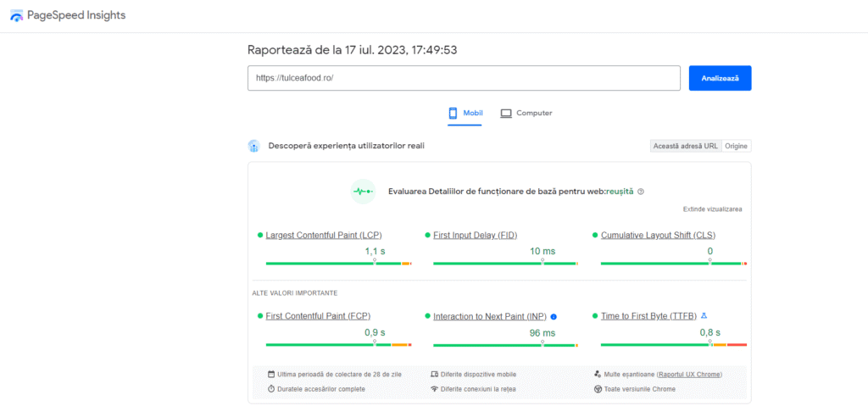Click Extinde vizualizarea
Viewport: 868px width, 406px height.
[x=712, y=209]
